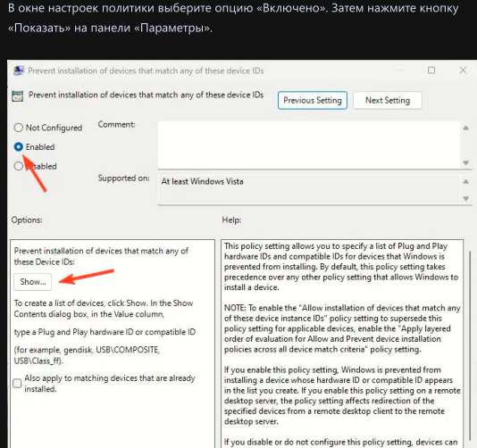Image resolution: width=477 pixels, height=448 pixels.
Task: Click Comment box scroll up arrow
Action: tap(465, 128)
